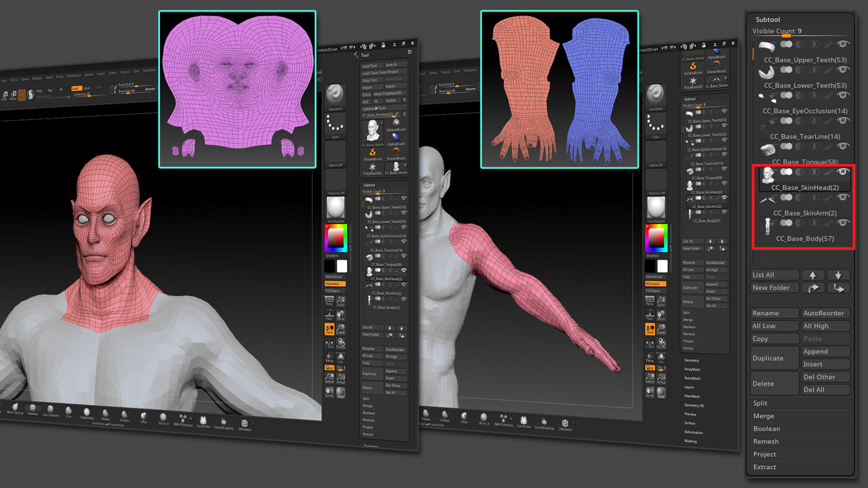Toggle Persp perspective mode in left ZBrush window
Image resolution: width=868 pixels, height=488 pixels.
click(329, 301)
